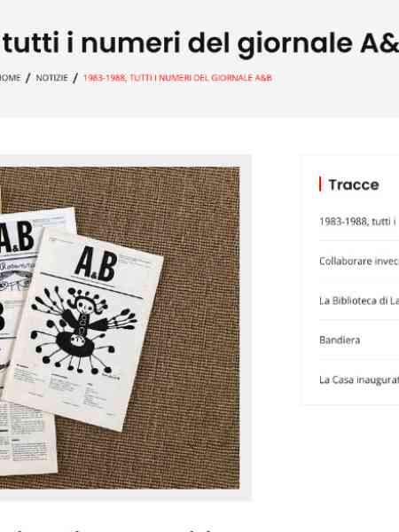Click the red current-page breadcrumb text
399x532 pixels.
[x=178, y=78]
